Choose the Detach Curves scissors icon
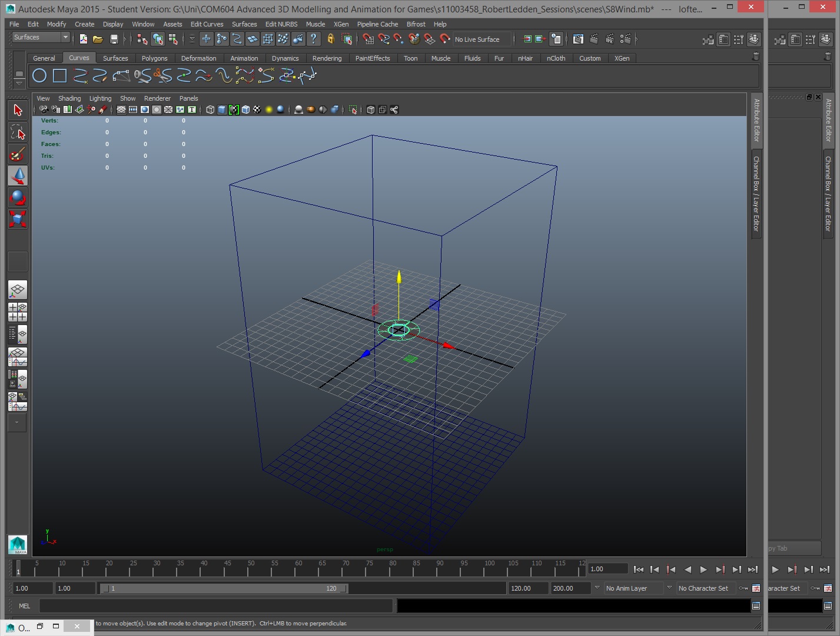Screen dimensions: 840x636 tap(162, 75)
